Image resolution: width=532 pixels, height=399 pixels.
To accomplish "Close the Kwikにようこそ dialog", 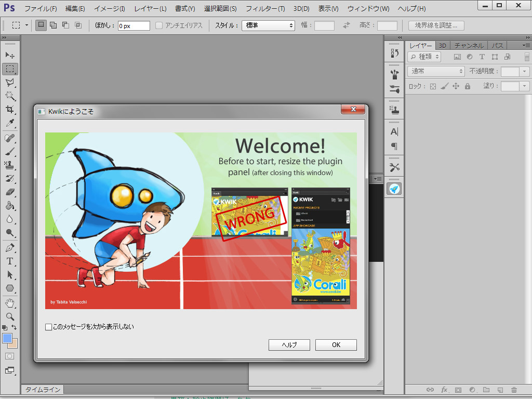I will [x=353, y=109].
